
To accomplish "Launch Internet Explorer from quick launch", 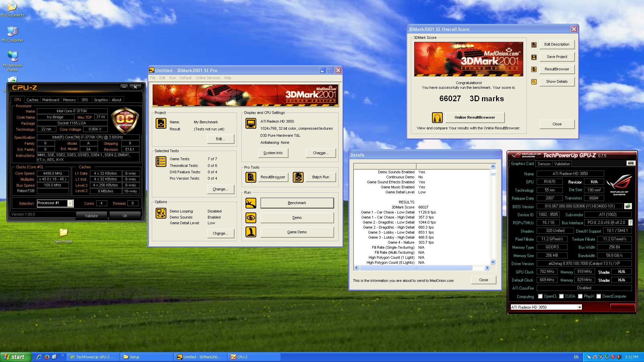I will pyautogui.click(x=39, y=357).
